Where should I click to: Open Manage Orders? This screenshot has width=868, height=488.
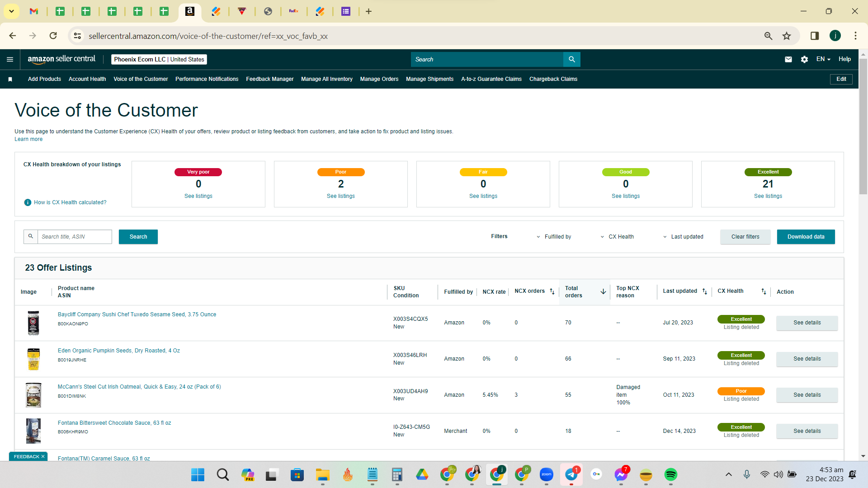pyautogui.click(x=379, y=79)
